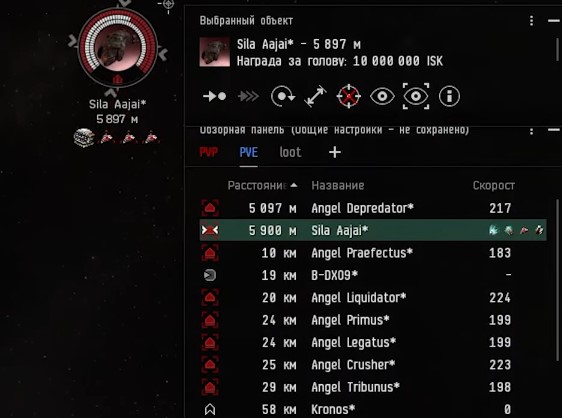Collapse the overview panel with minus button
This screenshot has width=562, height=418.
(x=554, y=130)
